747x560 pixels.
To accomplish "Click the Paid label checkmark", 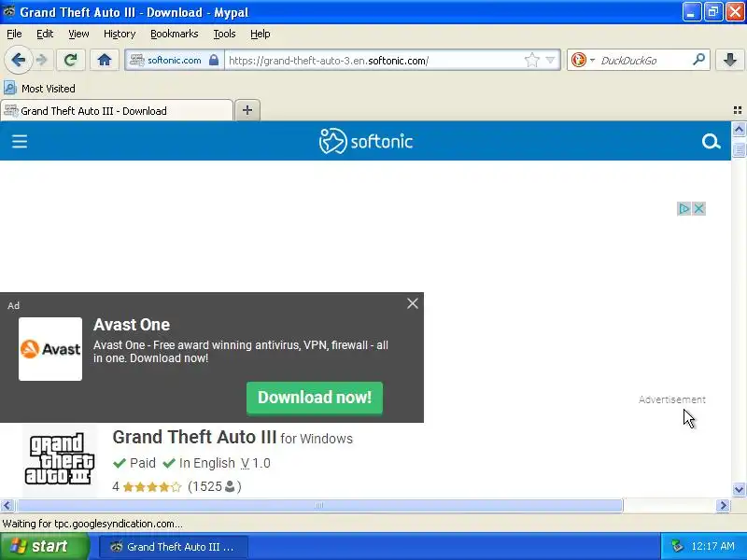I will click(x=120, y=463).
